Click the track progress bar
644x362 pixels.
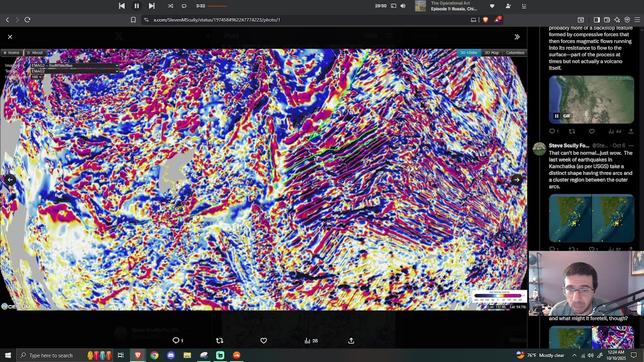click(217, 6)
